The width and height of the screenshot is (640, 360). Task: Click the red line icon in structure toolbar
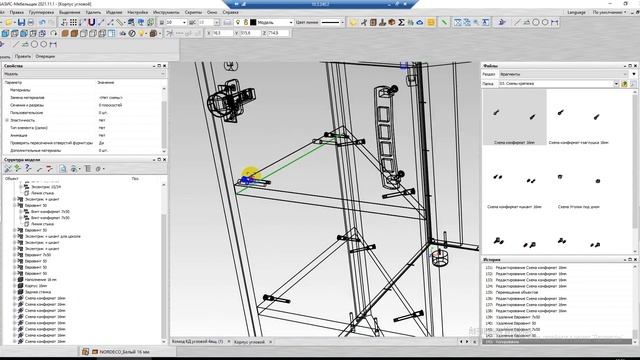click(x=49, y=168)
